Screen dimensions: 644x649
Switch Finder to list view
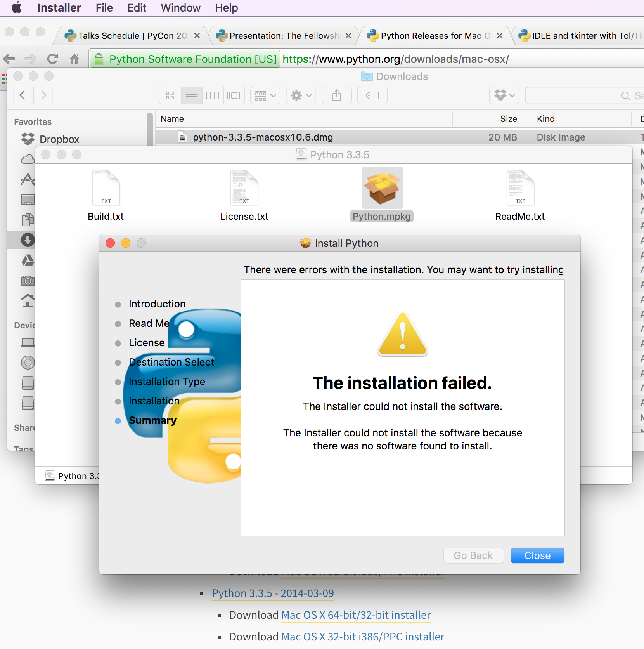pos(192,95)
